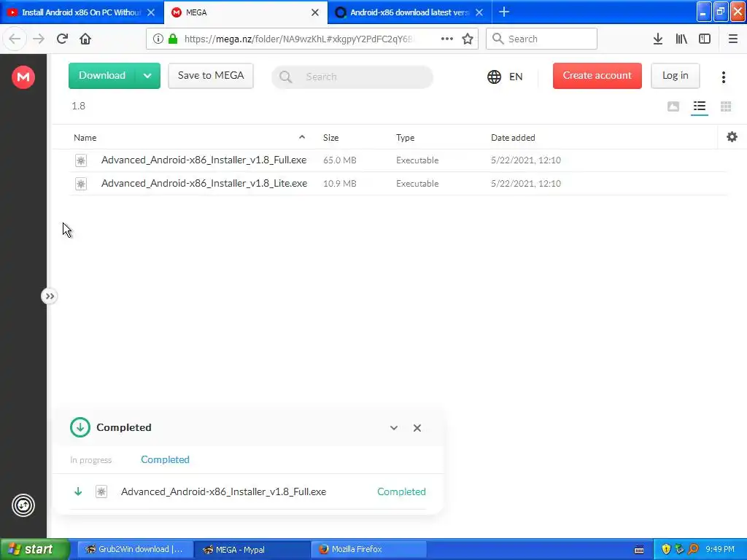This screenshot has width=747, height=560.
Task: Open the browser downloads arrow
Action: (x=657, y=39)
